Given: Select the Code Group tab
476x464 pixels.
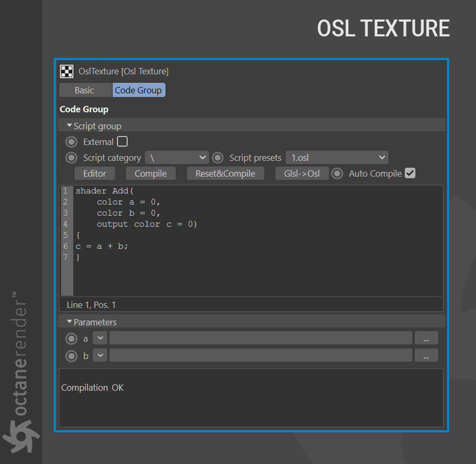Looking at the screenshot, I should (x=139, y=90).
